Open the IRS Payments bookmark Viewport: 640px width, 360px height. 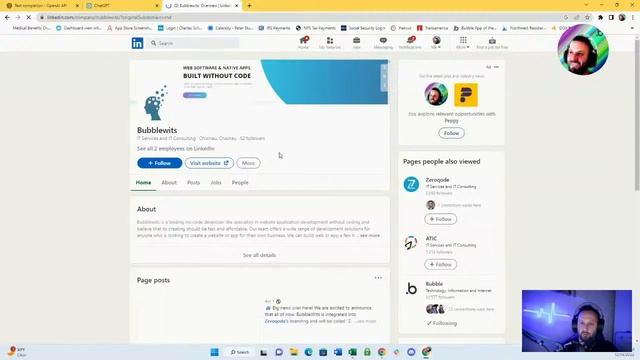click(274, 28)
